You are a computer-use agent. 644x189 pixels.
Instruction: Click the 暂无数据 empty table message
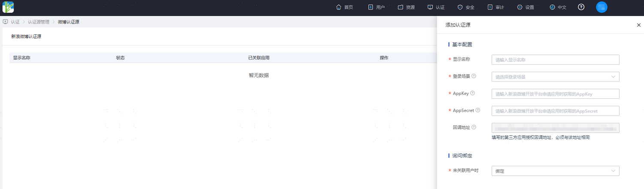(x=259, y=75)
